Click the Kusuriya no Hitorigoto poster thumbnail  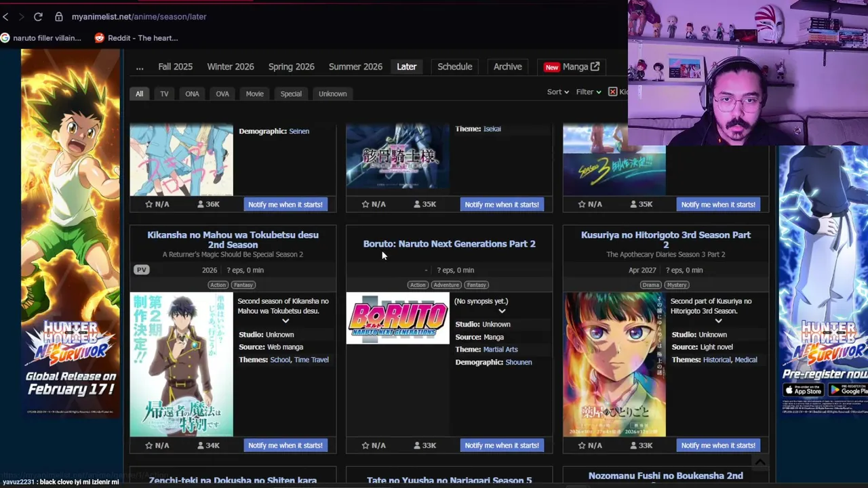614,364
